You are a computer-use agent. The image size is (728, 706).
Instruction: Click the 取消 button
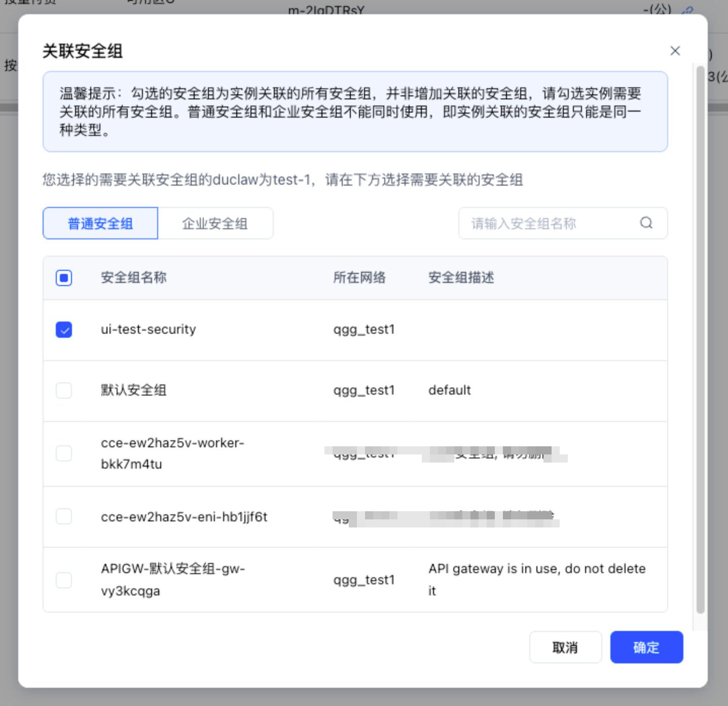(565, 647)
